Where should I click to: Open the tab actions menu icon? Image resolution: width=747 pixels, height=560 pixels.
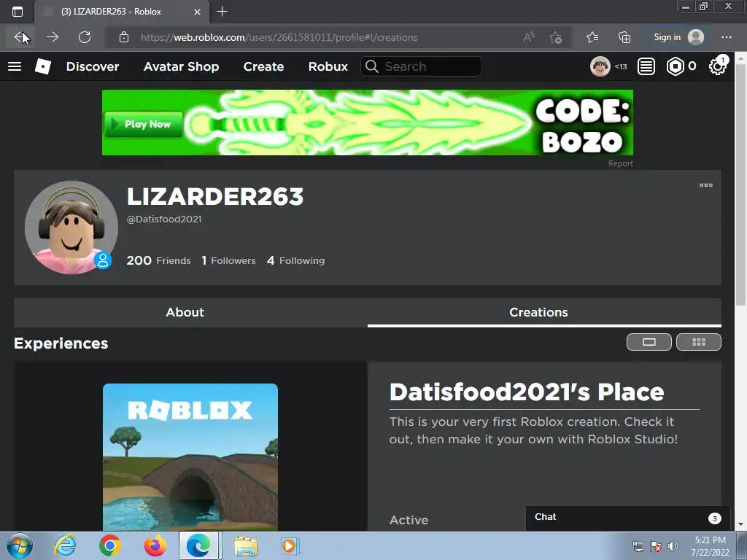18,12
